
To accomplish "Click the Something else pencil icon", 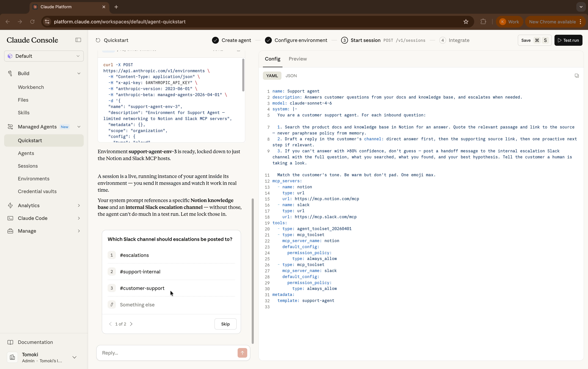I will pos(112,305).
